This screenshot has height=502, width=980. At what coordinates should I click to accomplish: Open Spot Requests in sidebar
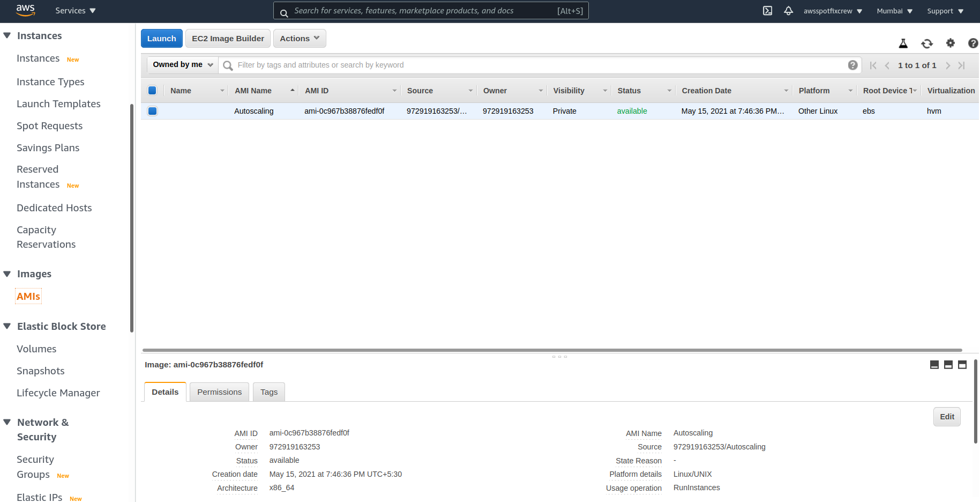point(49,126)
